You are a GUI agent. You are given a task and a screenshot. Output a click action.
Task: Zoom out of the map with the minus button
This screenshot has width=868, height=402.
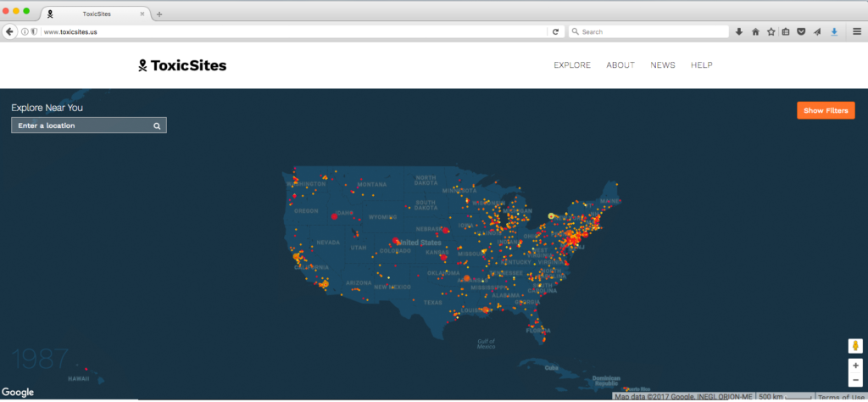[x=855, y=380]
